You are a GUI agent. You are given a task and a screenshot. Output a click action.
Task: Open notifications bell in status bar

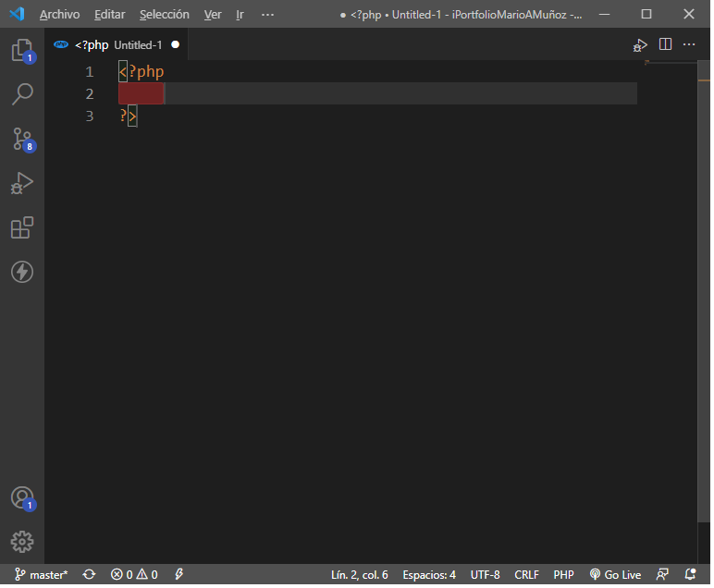[690, 574]
